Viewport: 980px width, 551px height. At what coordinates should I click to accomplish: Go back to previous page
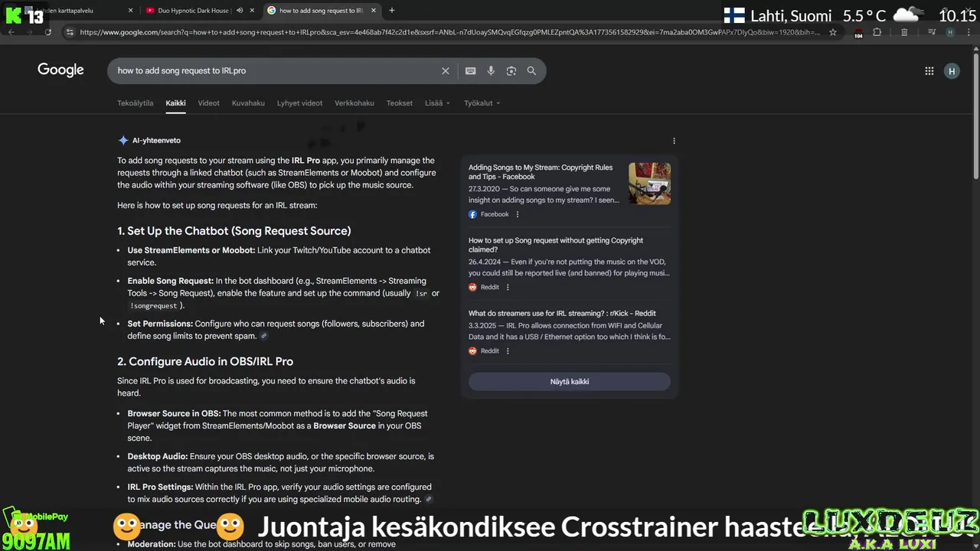(11, 32)
